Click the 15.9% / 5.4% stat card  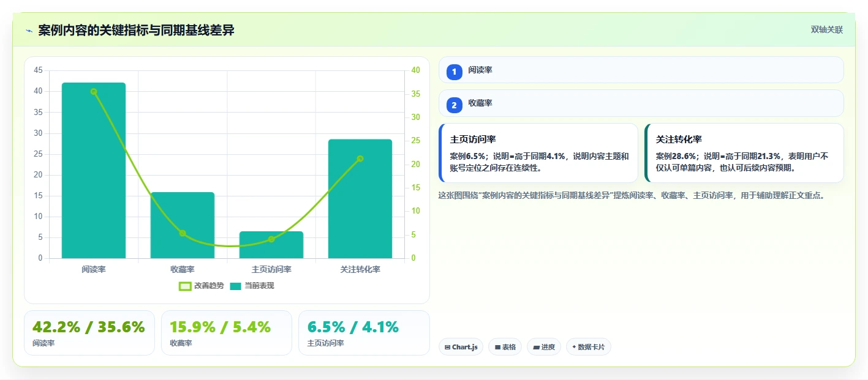click(227, 333)
